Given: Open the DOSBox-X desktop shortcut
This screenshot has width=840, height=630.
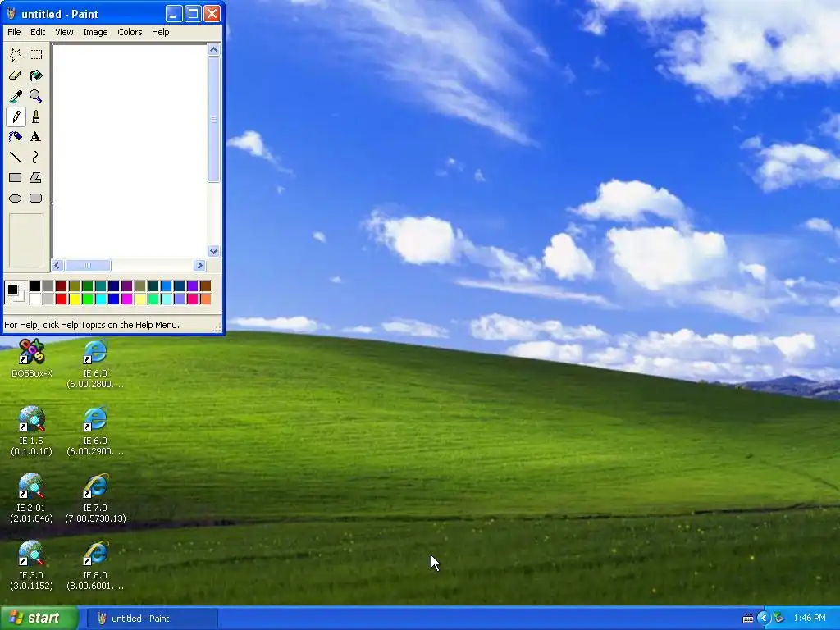Looking at the screenshot, I should point(32,358).
